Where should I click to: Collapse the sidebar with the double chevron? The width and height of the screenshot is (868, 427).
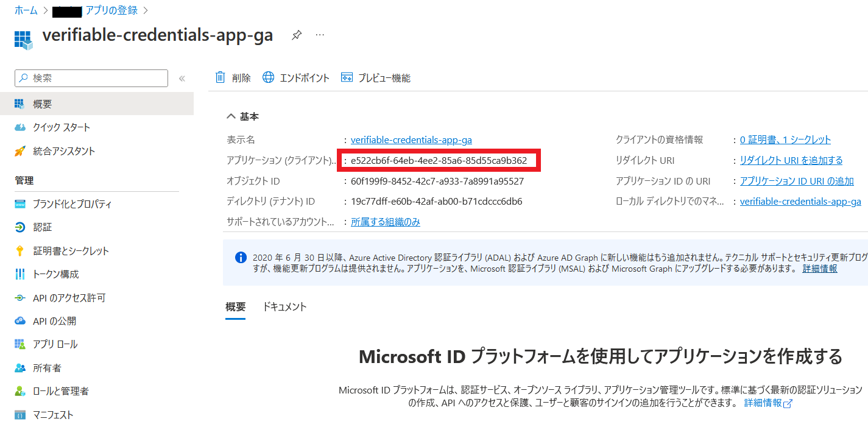pyautogui.click(x=182, y=79)
